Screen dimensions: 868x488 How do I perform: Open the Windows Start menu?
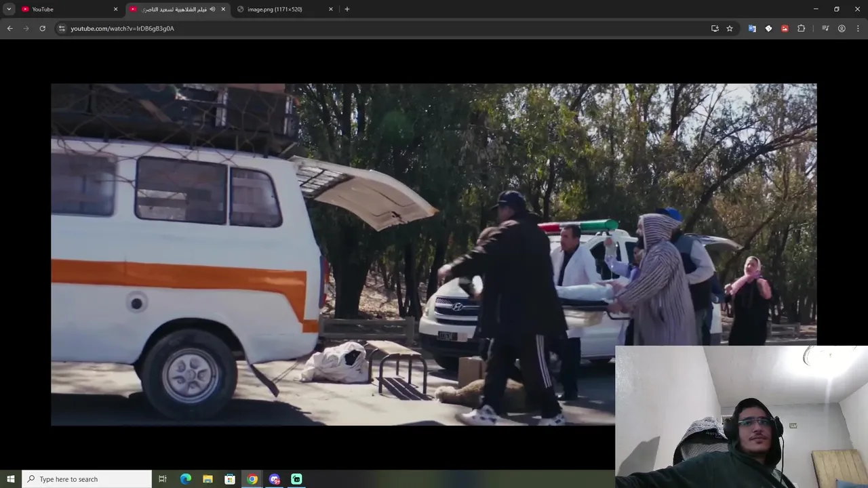pyautogui.click(x=10, y=479)
